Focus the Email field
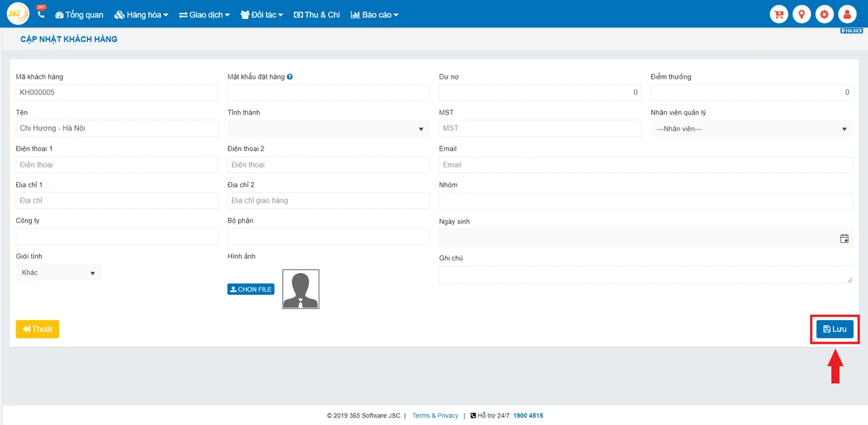The image size is (868, 425). tap(646, 165)
